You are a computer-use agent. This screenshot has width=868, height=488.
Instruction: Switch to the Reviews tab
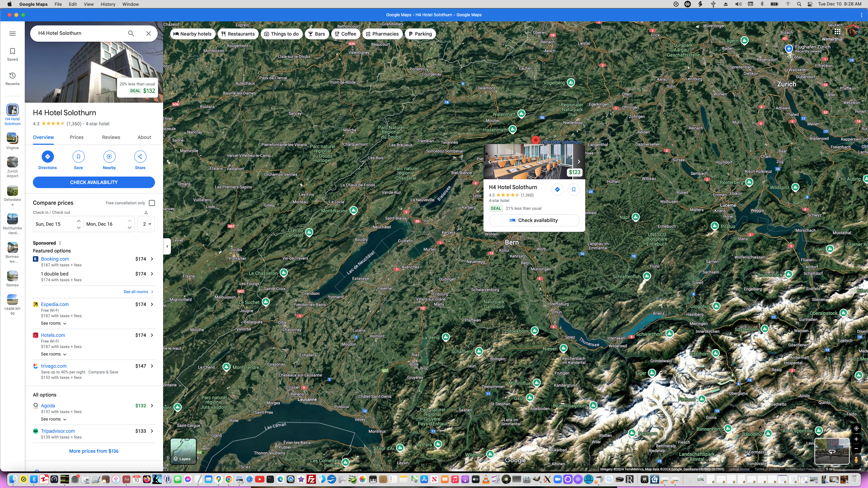click(111, 137)
